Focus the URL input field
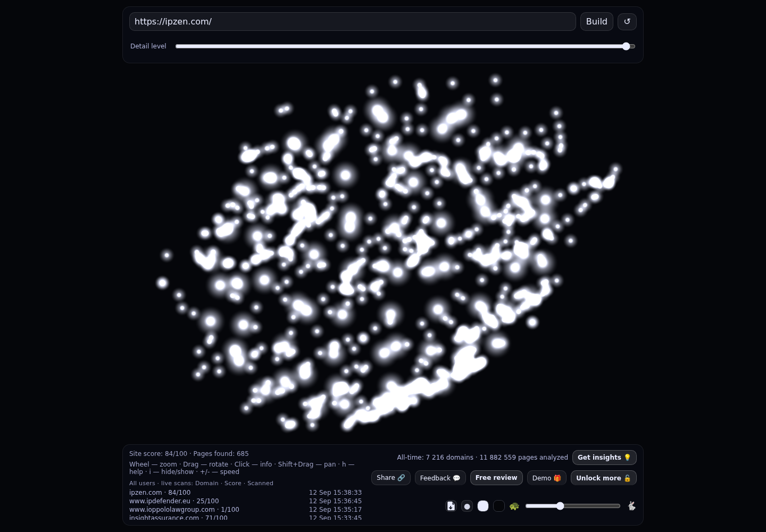Image resolution: width=766 pixels, height=532 pixels. pos(353,22)
